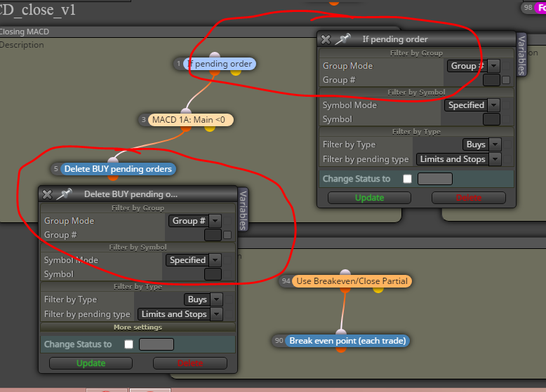The width and height of the screenshot is (546, 392).
Task: Open Variables tab of If pending order panel
Action: point(521,55)
